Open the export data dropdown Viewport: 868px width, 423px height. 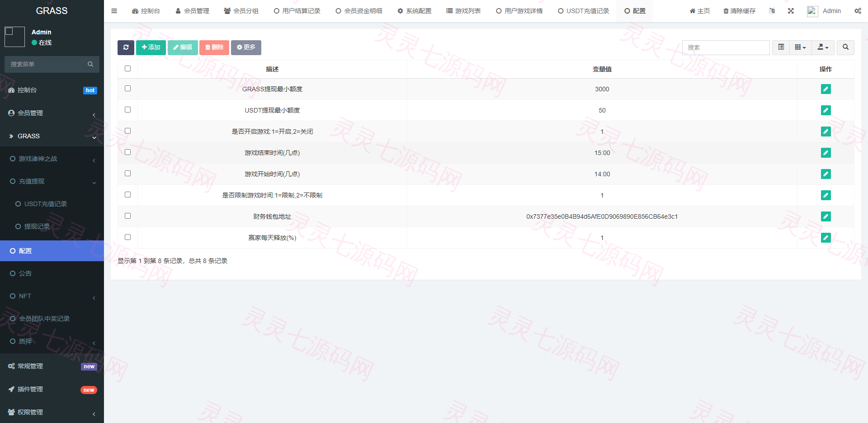pos(823,47)
